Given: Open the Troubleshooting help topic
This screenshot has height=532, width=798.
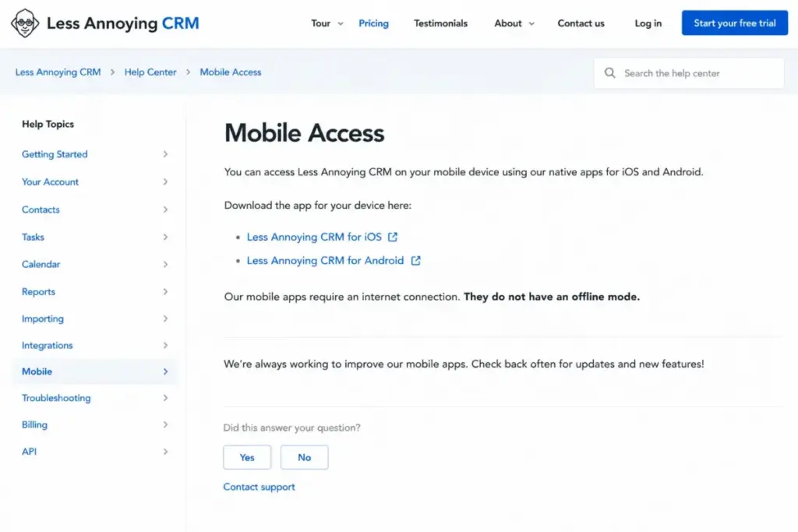Looking at the screenshot, I should (x=56, y=398).
